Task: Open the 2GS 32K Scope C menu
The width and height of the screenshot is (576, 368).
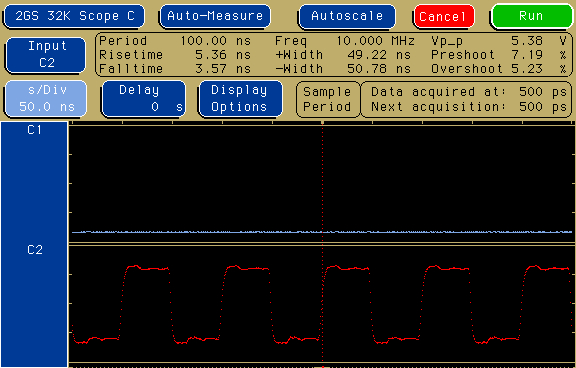Action: [x=75, y=16]
